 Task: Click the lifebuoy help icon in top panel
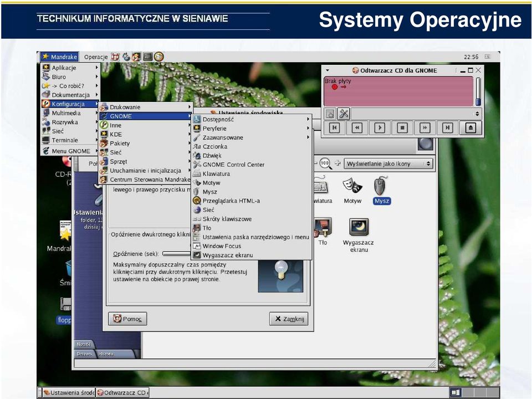(115, 57)
